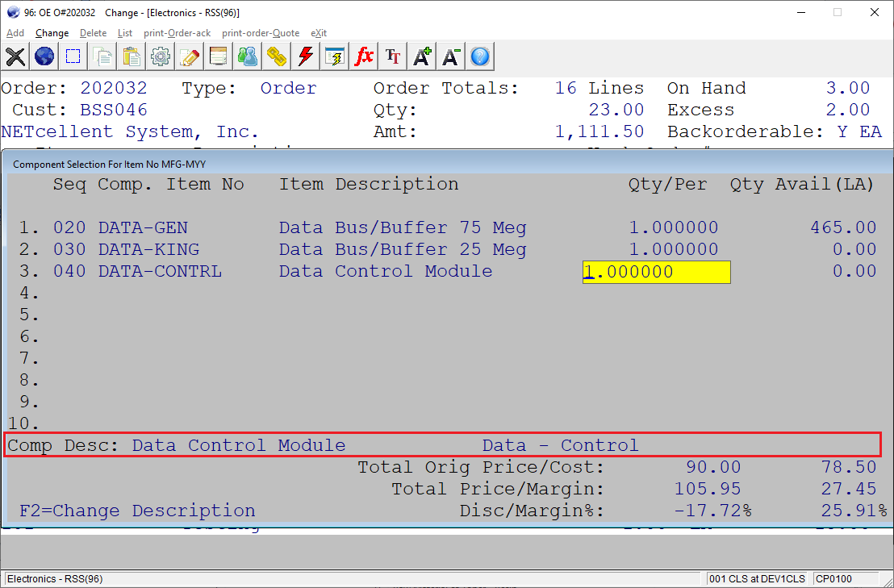The height and width of the screenshot is (588, 894).
Task: Click the order amount 1,111.50
Action: pyautogui.click(x=599, y=131)
